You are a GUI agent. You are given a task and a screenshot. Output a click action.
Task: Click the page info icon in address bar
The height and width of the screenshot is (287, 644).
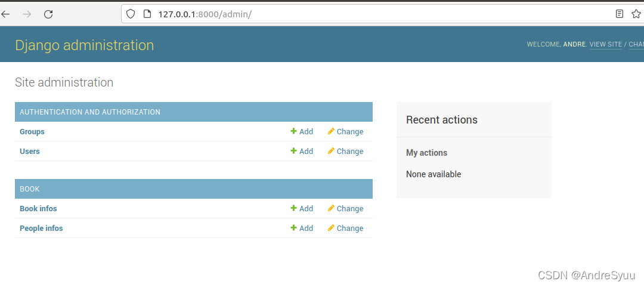147,14
